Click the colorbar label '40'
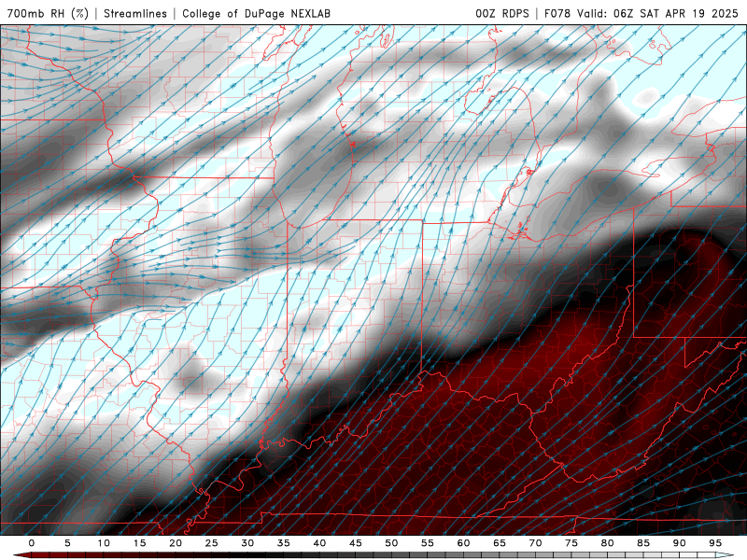The height and width of the screenshot is (560, 747). 319,543
